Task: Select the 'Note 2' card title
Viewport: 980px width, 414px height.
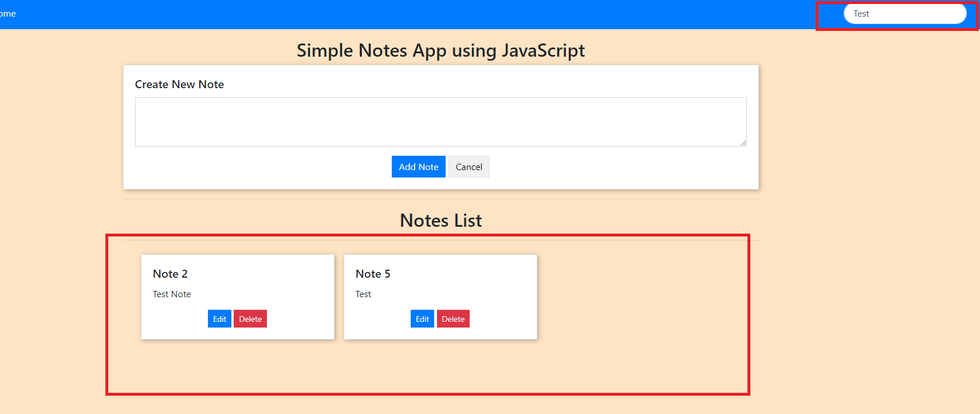Action: coord(170,274)
